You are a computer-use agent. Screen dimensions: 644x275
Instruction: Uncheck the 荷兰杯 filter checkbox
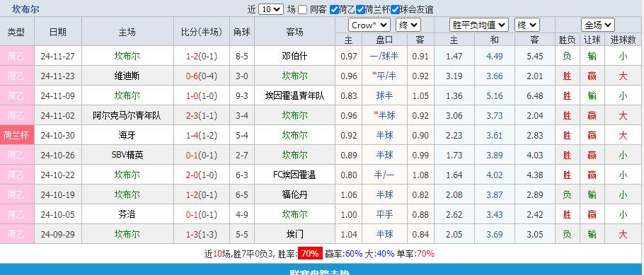(x=360, y=9)
